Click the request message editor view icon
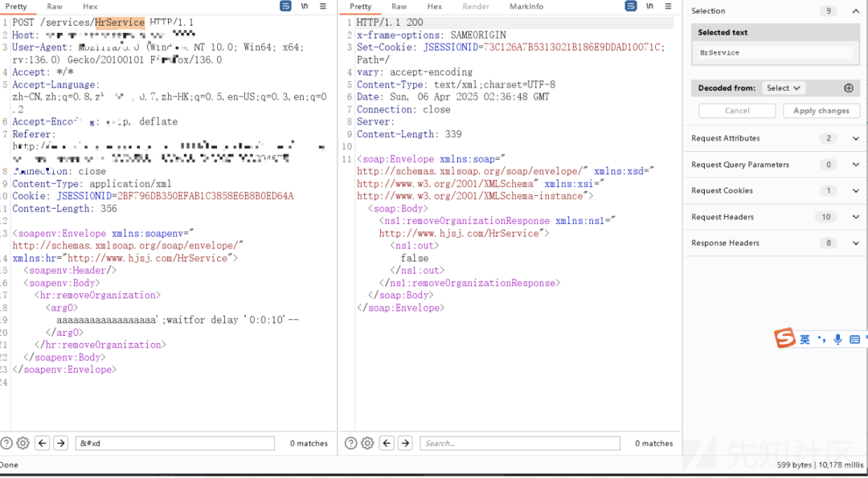Viewport: 868px width, 478px height. (285, 6)
